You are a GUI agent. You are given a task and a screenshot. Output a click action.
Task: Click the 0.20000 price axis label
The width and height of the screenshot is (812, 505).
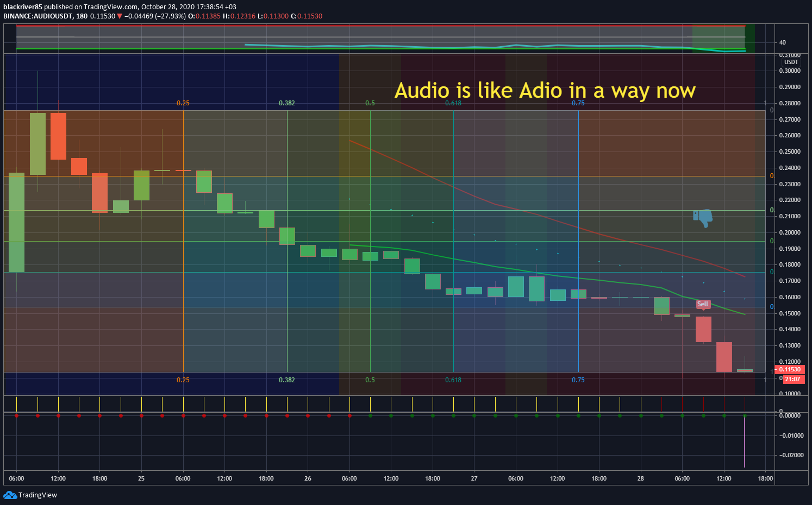click(790, 232)
